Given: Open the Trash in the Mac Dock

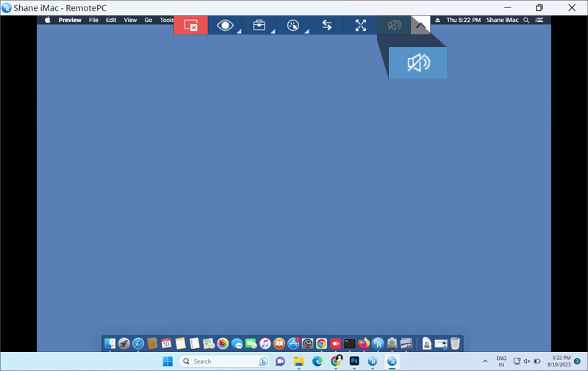Looking at the screenshot, I should click(x=455, y=343).
